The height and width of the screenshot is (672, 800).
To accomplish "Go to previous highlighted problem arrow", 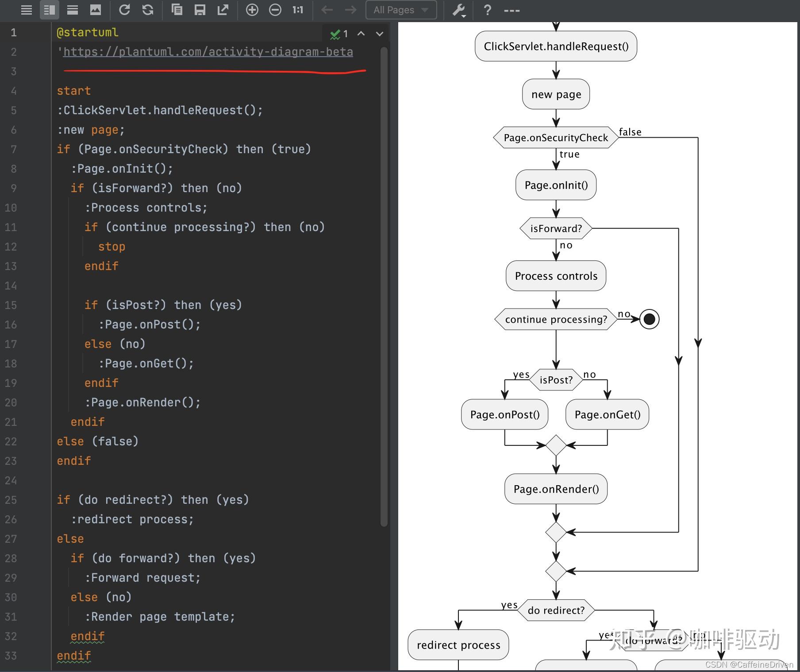I will click(x=361, y=34).
